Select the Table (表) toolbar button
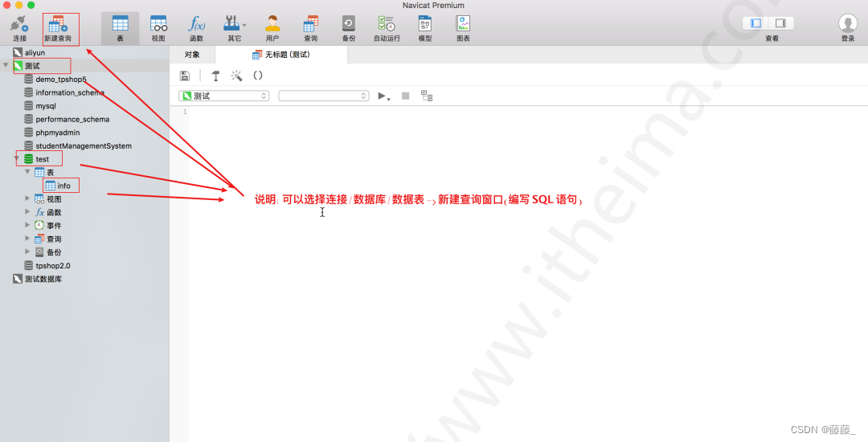Image resolution: width=868 pixels, height=442 pixels. coord(120,28)
